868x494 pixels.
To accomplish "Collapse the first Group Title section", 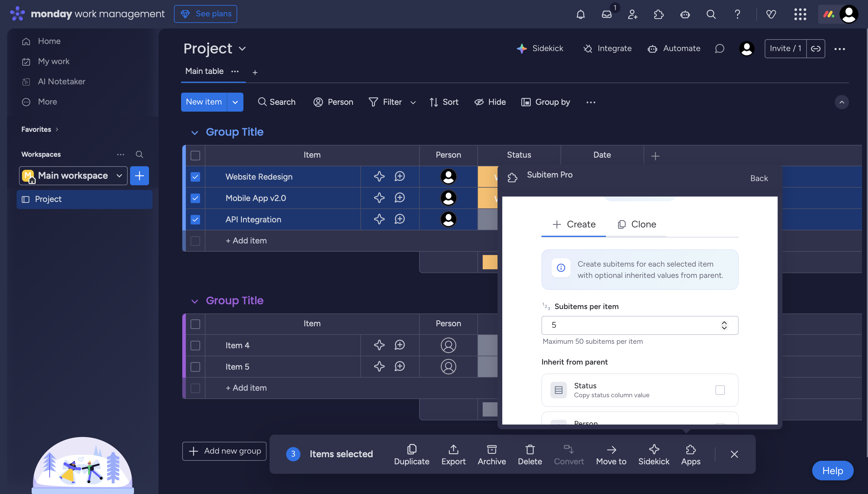I will tap(194, 132).
